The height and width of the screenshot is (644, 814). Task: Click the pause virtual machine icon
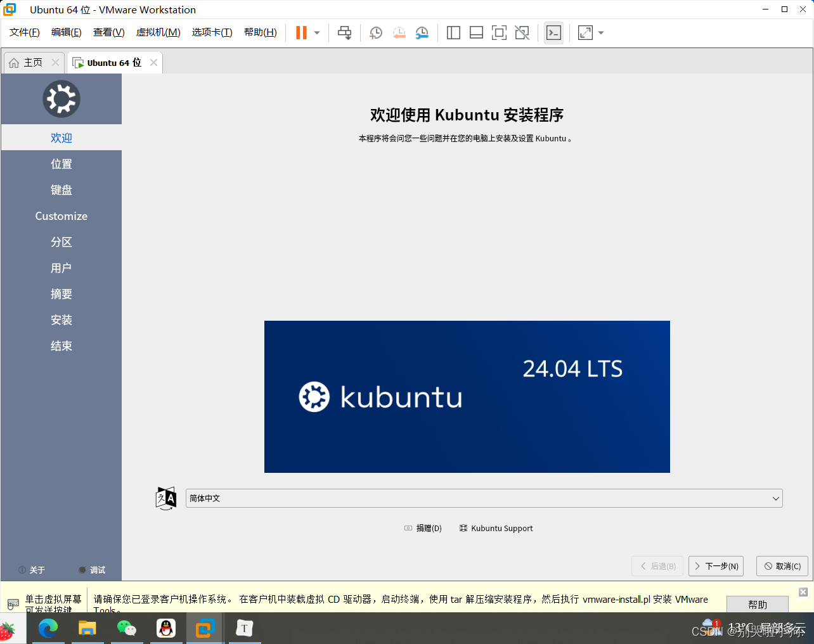[301, 33]
